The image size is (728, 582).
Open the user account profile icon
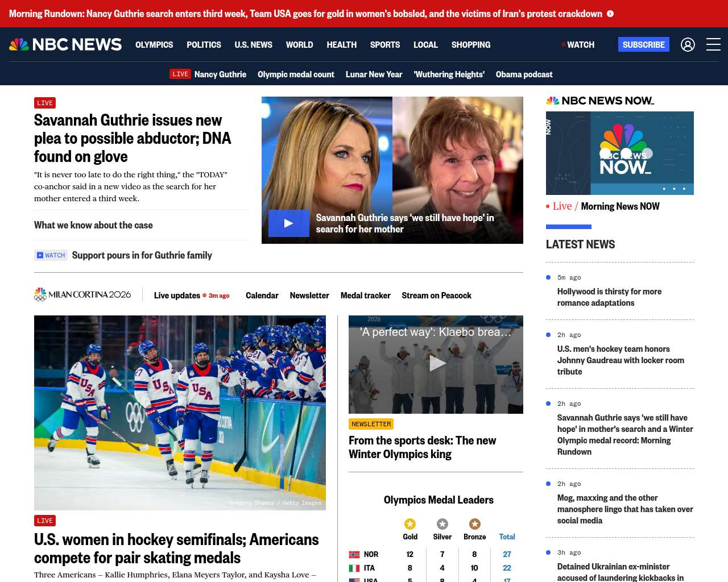pos(688,44)
